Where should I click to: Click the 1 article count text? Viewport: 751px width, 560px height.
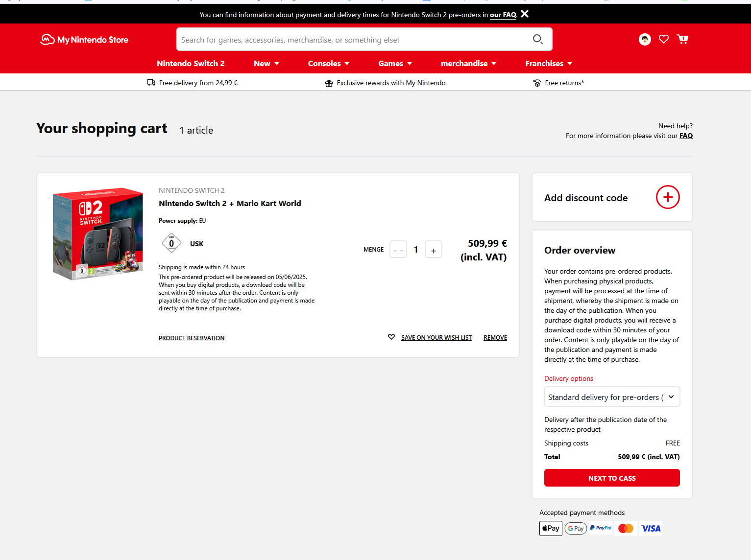coord(196,130)
